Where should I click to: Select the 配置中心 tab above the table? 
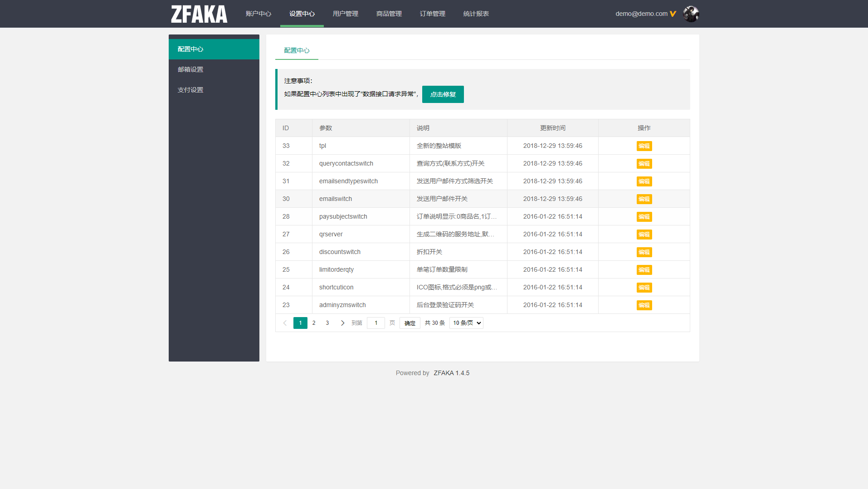(296, 50)
